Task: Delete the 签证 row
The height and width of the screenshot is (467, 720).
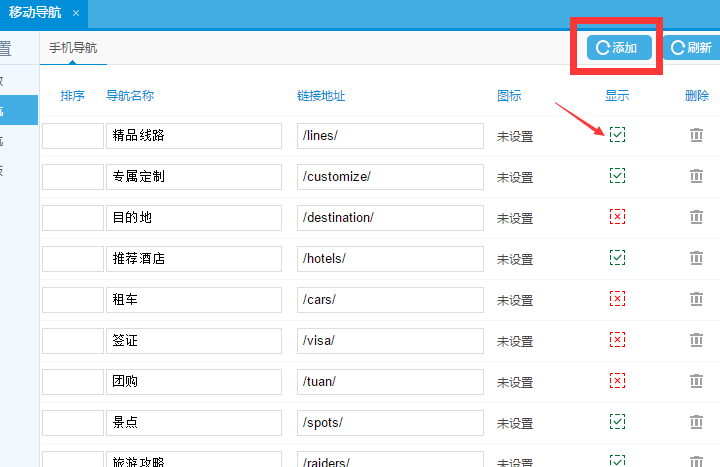Action: click(696, 340)
